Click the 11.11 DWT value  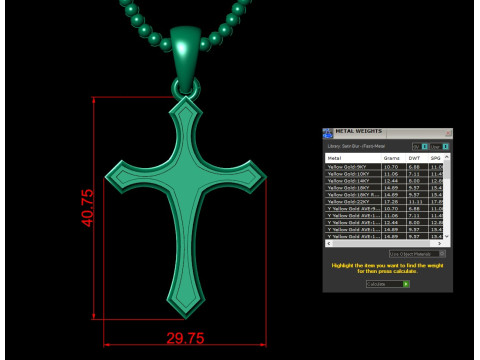pos(415,202)
